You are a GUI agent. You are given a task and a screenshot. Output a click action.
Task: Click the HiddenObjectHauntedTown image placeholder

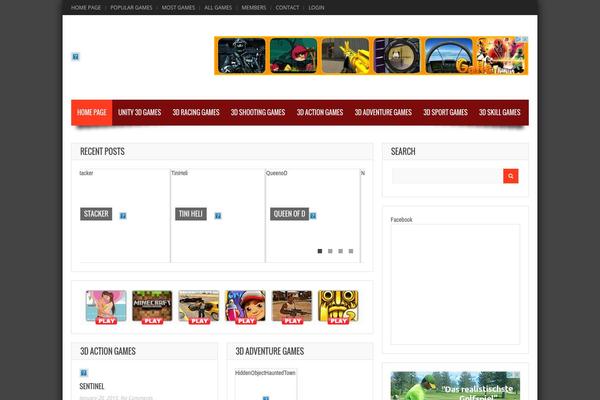[x=266, y=385]
